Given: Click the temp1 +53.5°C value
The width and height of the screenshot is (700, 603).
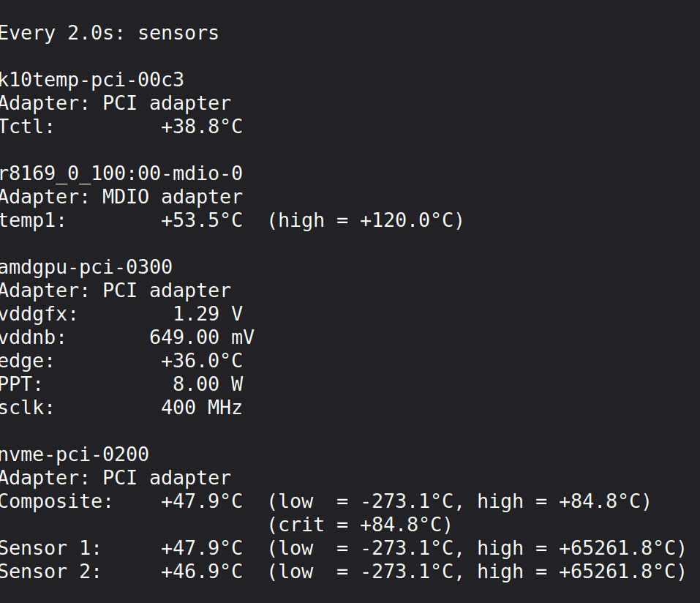Looking at the screenshot, I should pyautogui.click(x=202, y=221).
